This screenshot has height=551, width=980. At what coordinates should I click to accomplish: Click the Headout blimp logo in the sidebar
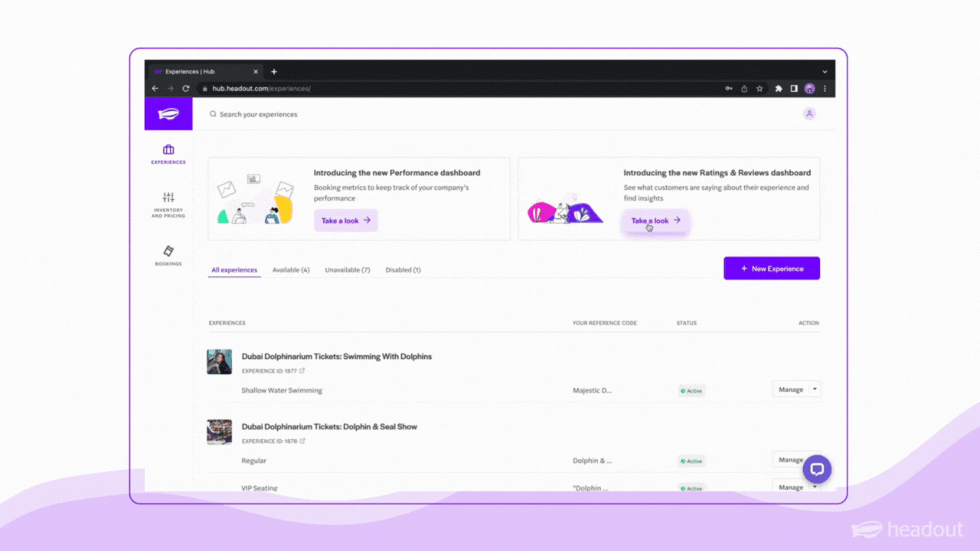(x=168, y=114)
